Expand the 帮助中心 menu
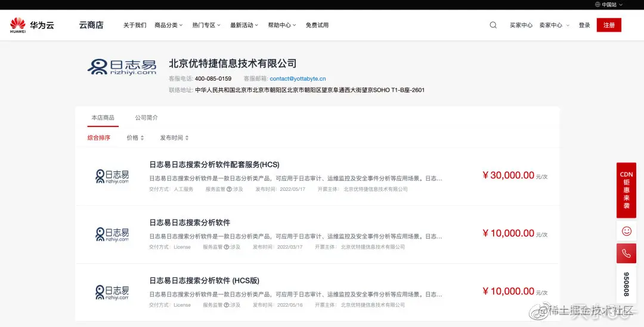This screenshot has height=327, width=644. 281,25
